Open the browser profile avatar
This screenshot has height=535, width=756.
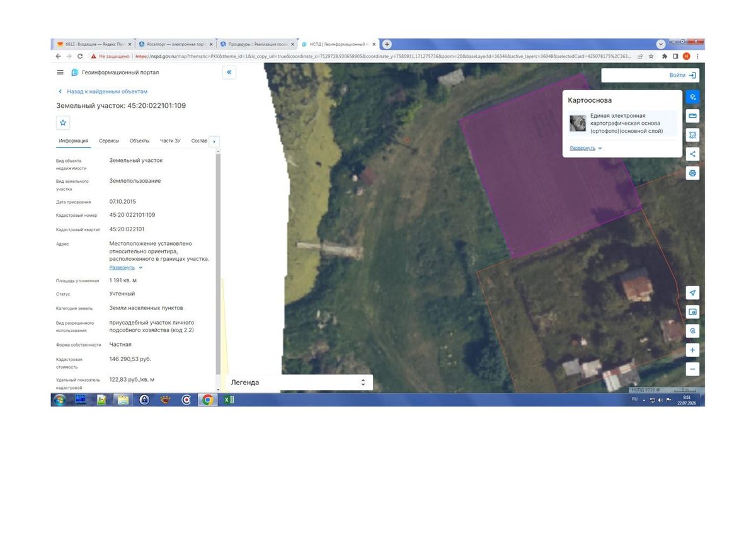[x=686, y=56]
